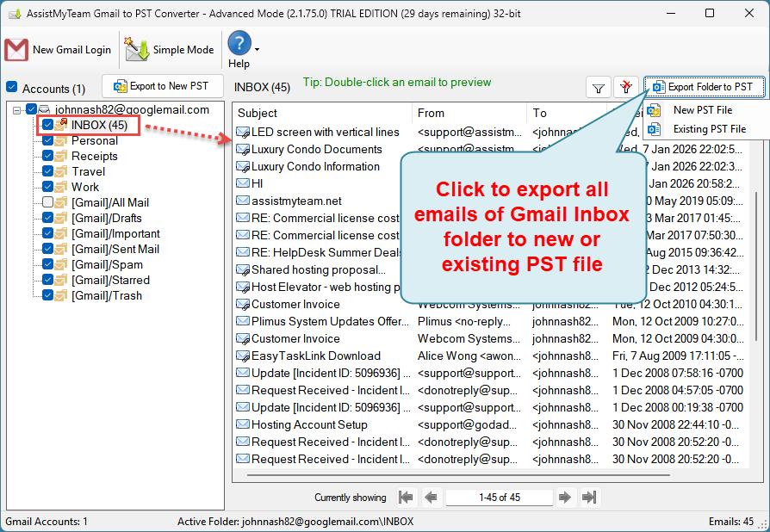Select the Travel folder label
770x532 pixels.
89,172
